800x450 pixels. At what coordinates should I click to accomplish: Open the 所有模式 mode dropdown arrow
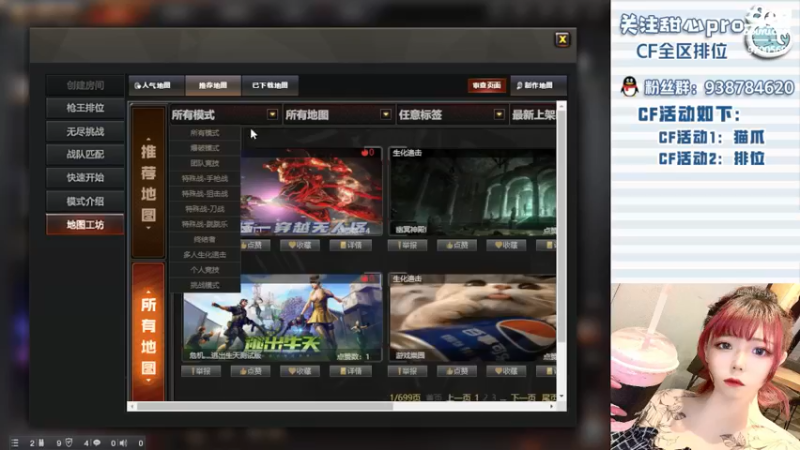[272, 114]
